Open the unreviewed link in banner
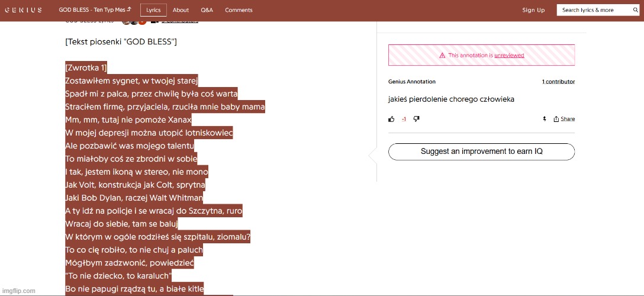This screenshot has width=644, height=296. 509,55
